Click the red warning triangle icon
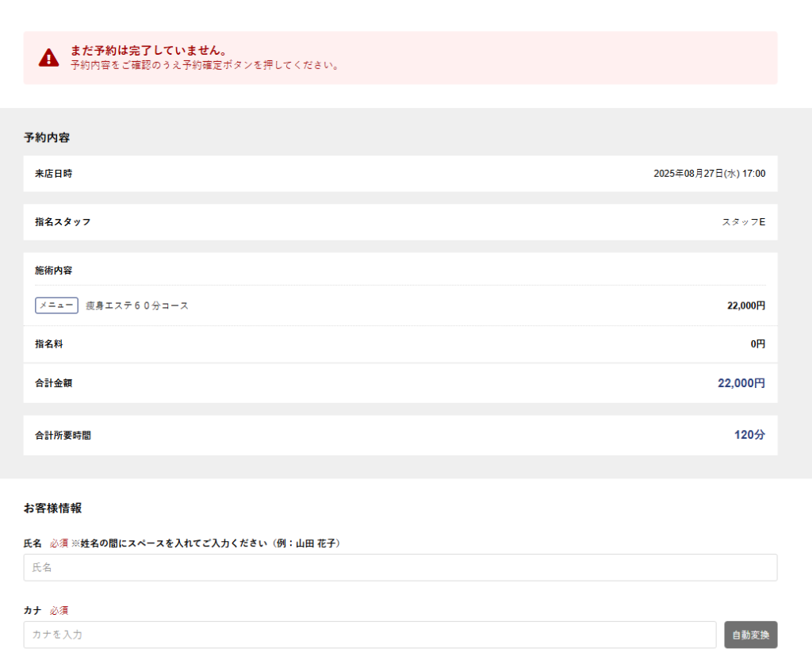Screen dimensions: 812x668 (49, 58)
